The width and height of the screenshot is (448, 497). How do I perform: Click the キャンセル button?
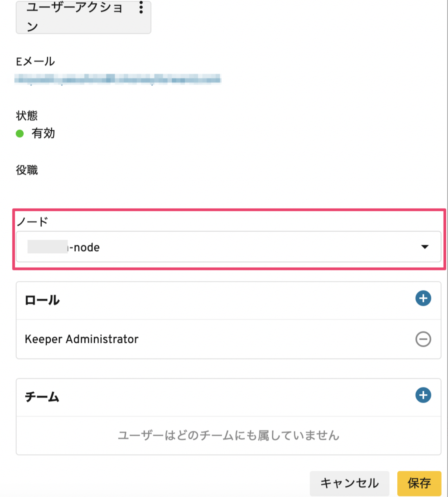tap(349, 483)
